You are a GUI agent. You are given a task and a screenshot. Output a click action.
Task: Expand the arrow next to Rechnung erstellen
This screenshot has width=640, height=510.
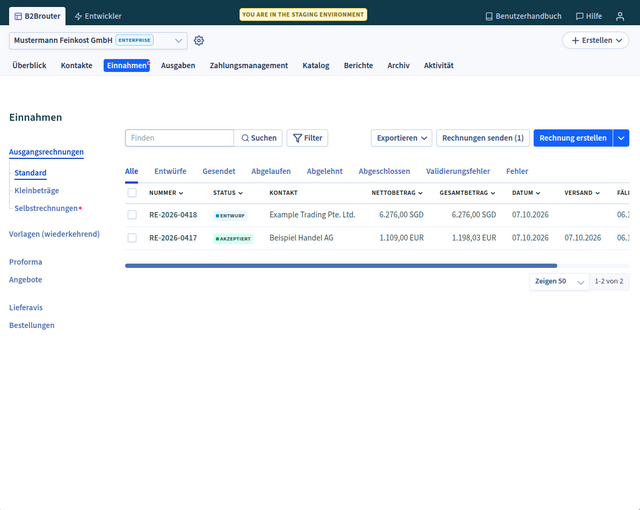coord(621,138)
